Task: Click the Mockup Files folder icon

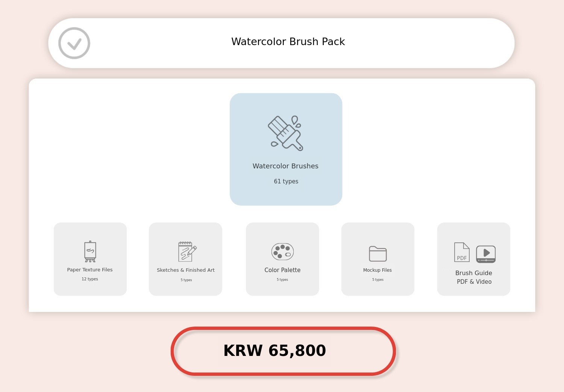Action: (378, 254)
